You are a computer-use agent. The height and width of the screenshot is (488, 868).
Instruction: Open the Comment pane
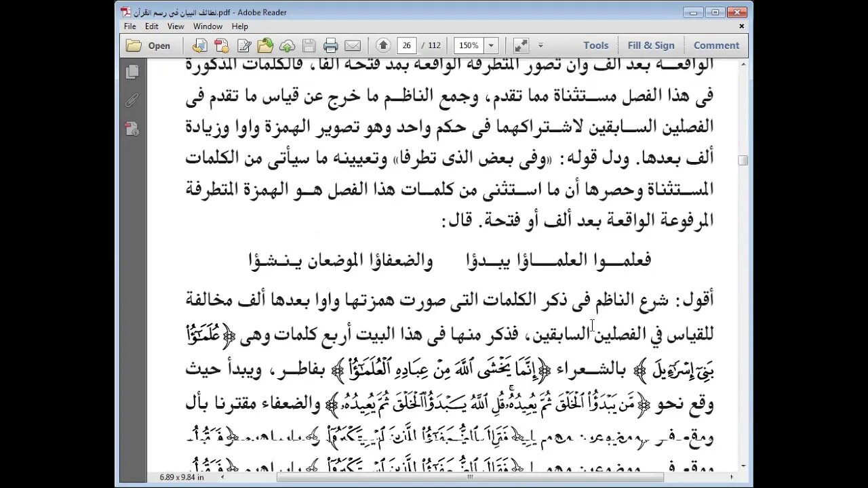(x=716, y=45)
